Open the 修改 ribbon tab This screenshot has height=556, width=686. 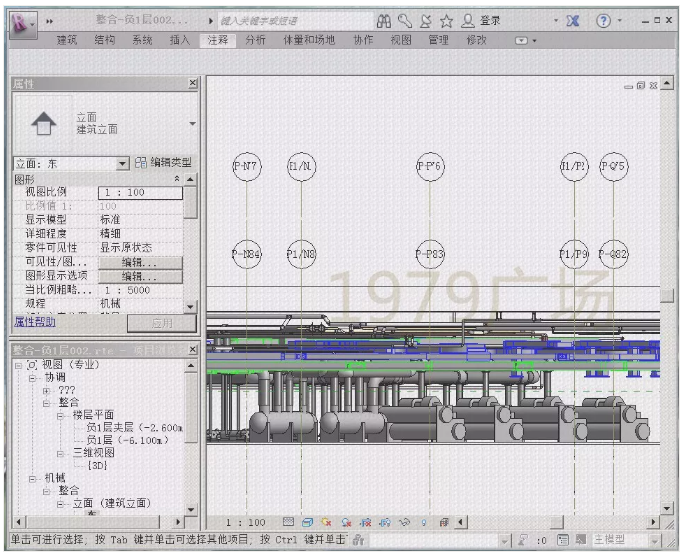476,40
